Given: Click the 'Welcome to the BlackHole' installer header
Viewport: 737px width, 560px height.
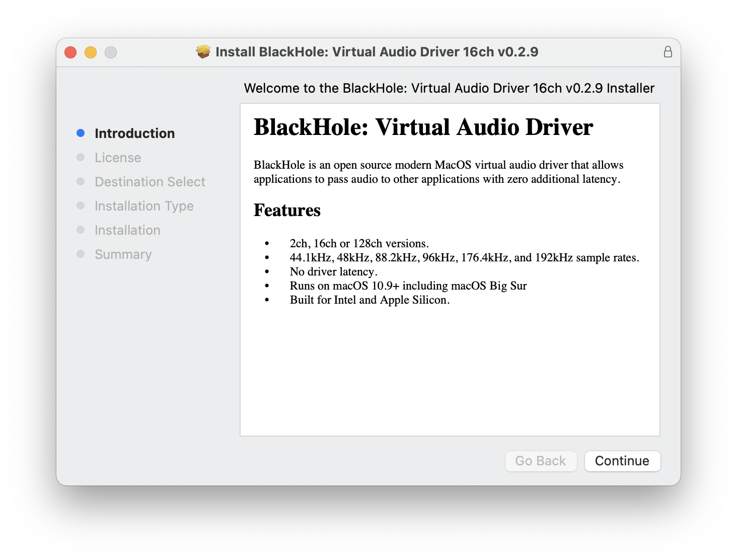Looking at the screenshot, I should pyautogui.click(x=449, y=88).
